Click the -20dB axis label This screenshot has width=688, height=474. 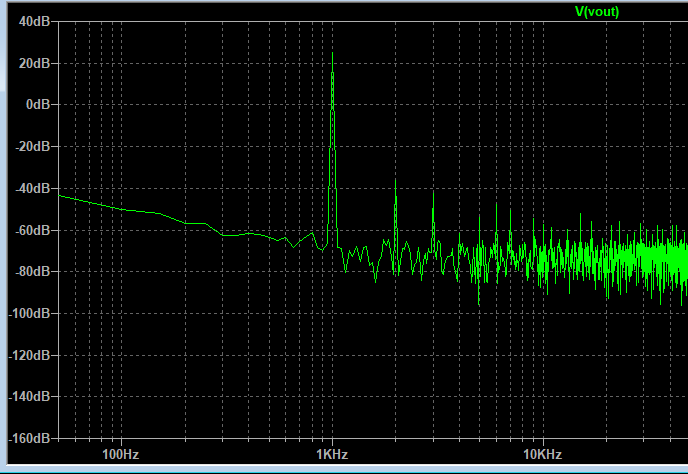(33, 146)
